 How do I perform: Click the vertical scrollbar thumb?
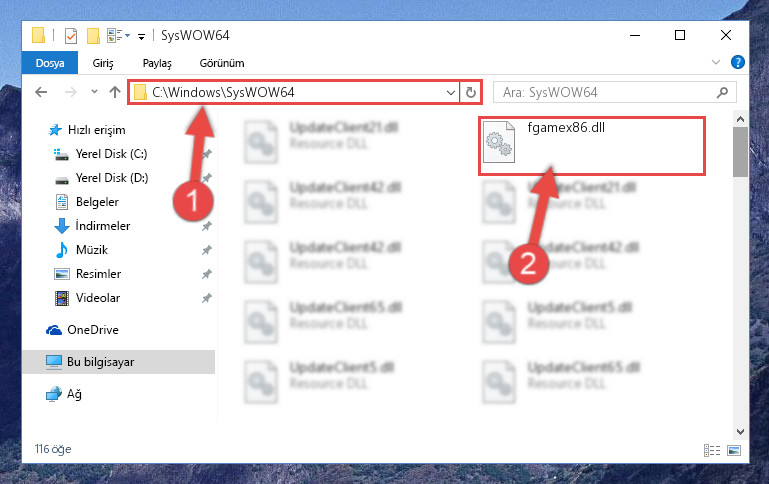coord(740,152)
